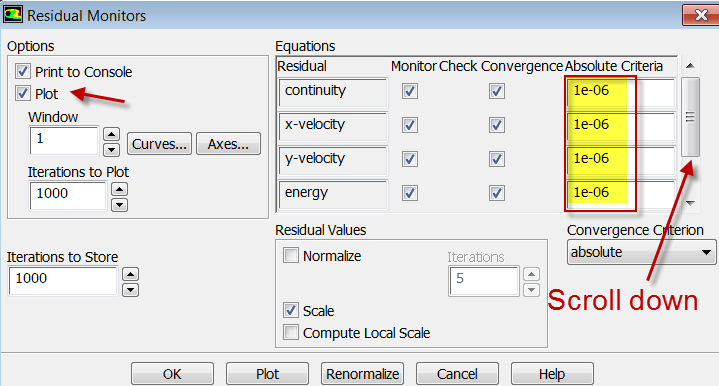Open the Curves settings
The width and height of the screenshot is (719, 386).
(159, 144)
